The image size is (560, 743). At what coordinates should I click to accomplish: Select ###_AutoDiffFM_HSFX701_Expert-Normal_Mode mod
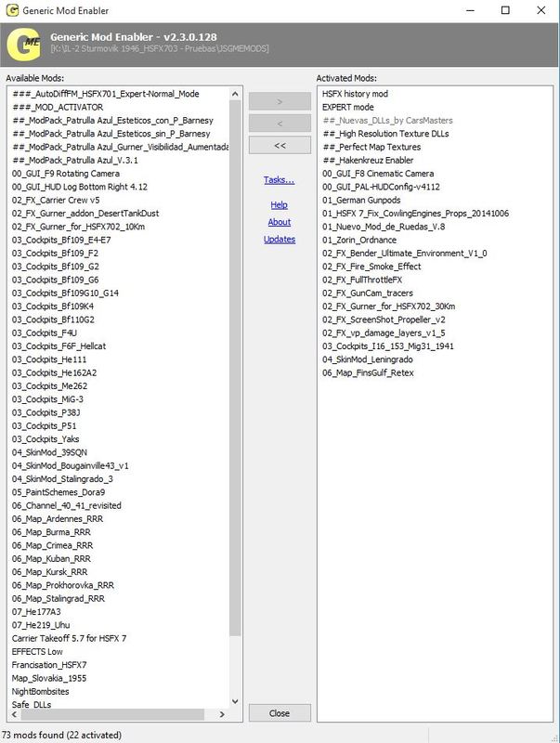[x=106, y=94]
